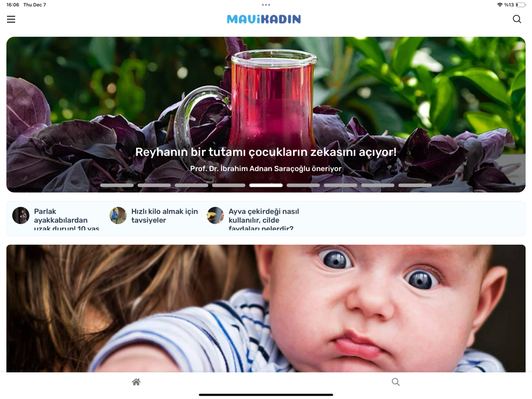Open 'Hızlı kilo almak için tavsiyeler'
532x399 pixels.
[164, 216]
